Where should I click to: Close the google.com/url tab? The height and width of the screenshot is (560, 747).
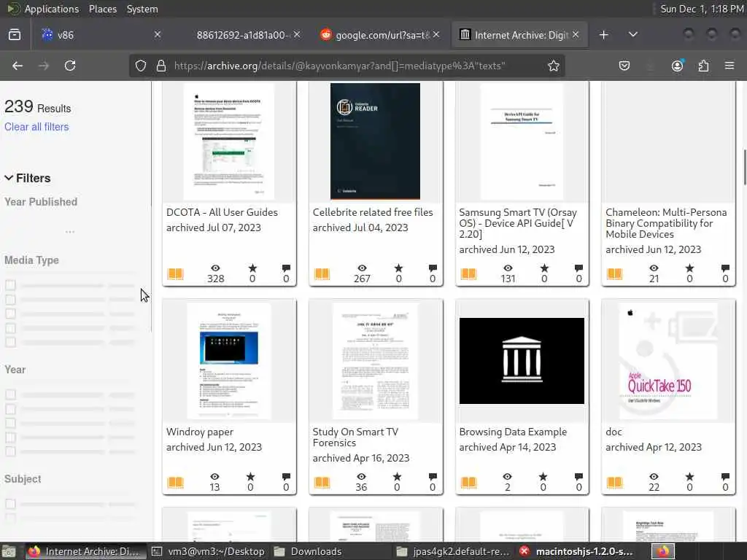(436, 34)
